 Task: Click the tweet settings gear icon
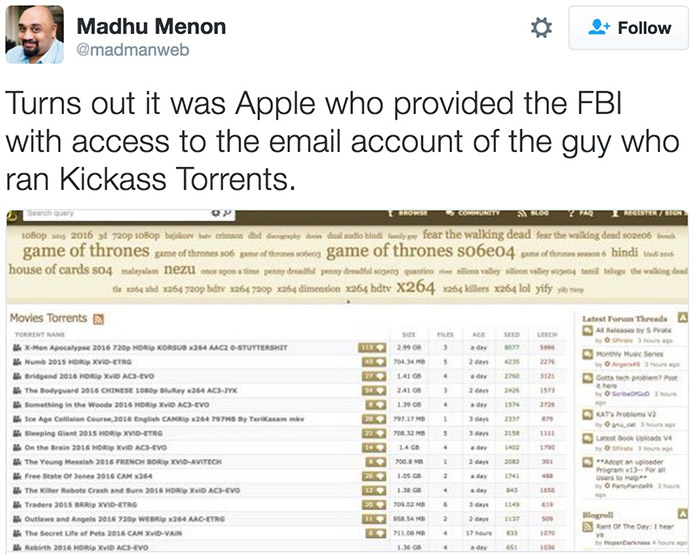tap(541, 29)
